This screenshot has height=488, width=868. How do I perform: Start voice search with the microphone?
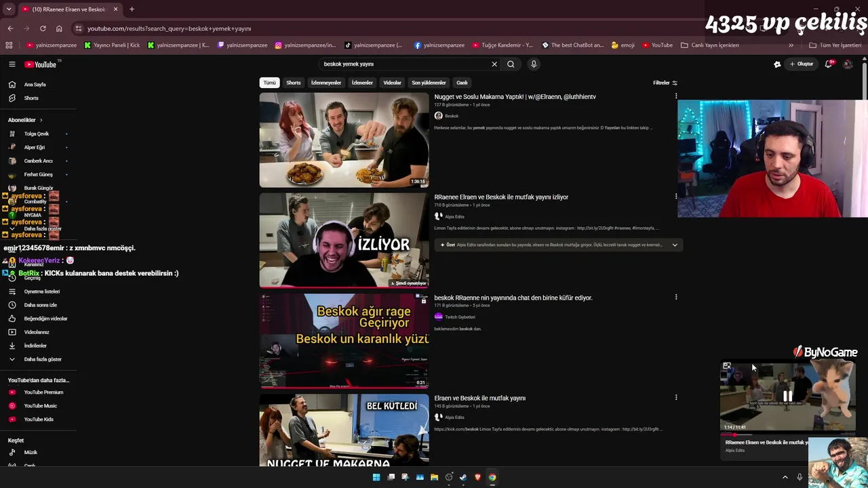pyautogui.click(x=534, y=64)
